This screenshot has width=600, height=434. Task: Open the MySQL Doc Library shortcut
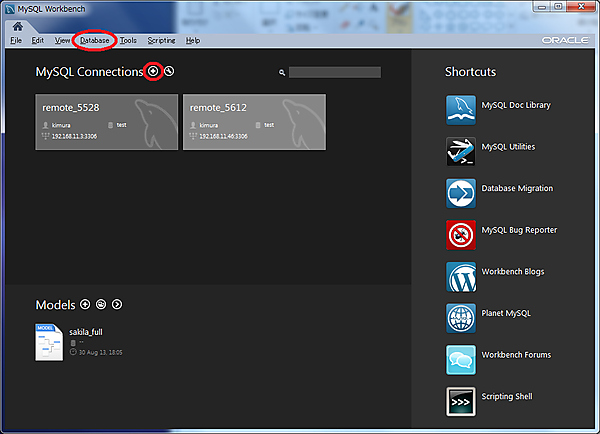pos(460,108)
